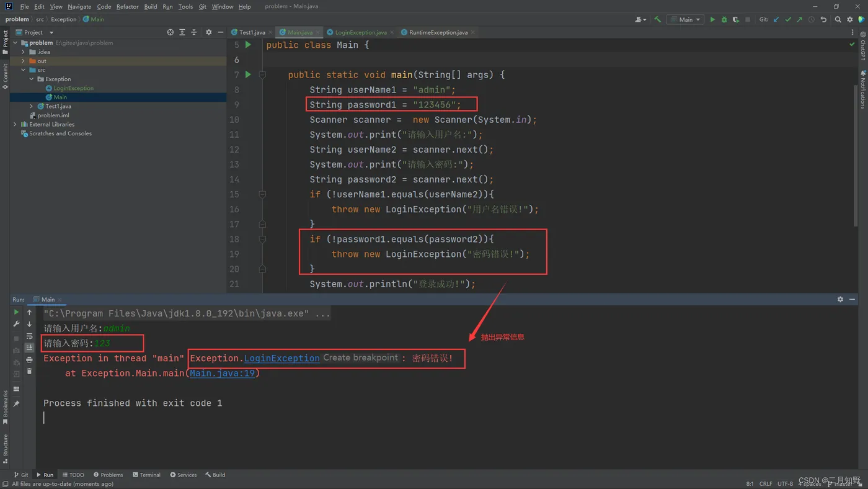868x489 pixels.
Task: Toggle soft-wrap in Run console
Action: [x=29, y=336]
